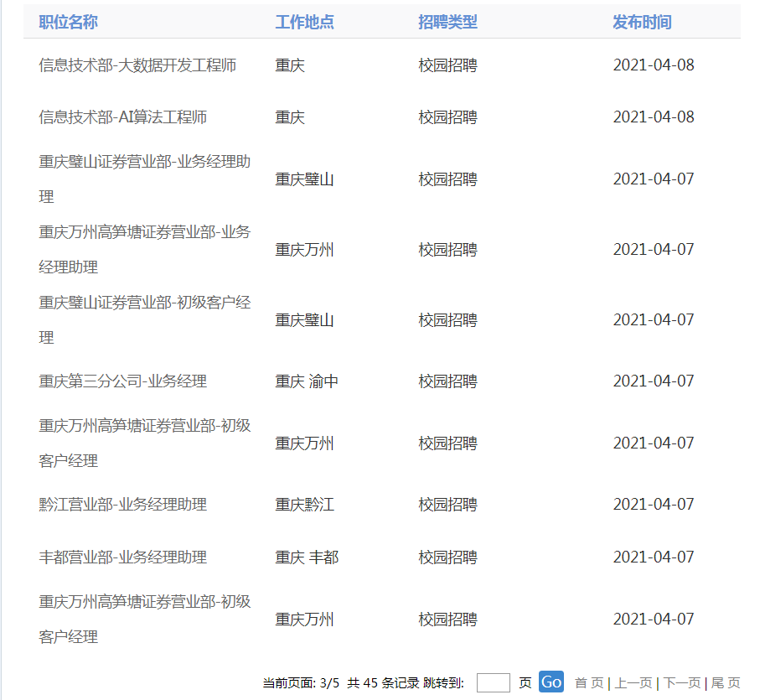Select 重庆 location in 大数据开发工程师 row
This screenshot has height=700, width=760.
(x=290, y=65)
